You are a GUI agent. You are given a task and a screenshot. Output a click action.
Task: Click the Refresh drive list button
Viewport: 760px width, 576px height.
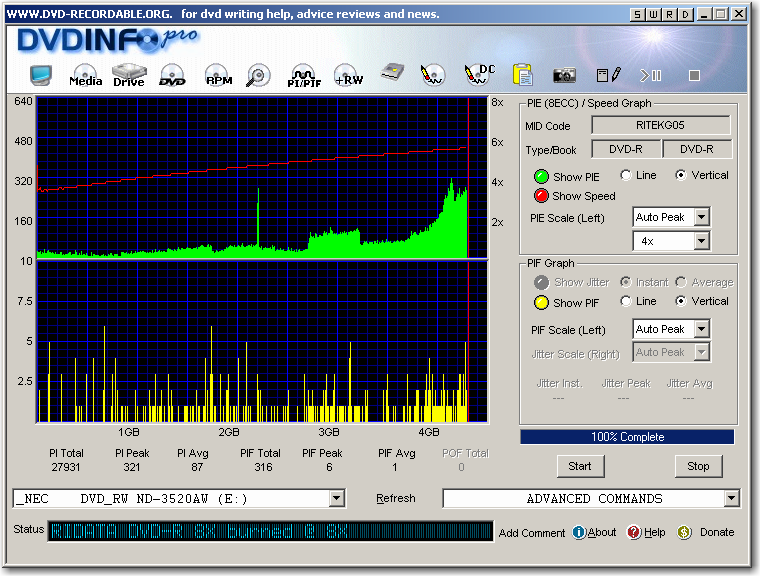click(x=396, y=498)
